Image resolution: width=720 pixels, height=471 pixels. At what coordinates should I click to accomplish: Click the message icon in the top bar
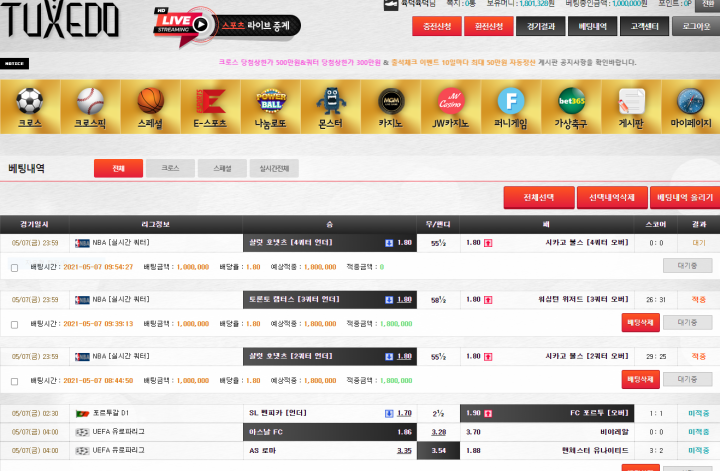coord(391,5)
